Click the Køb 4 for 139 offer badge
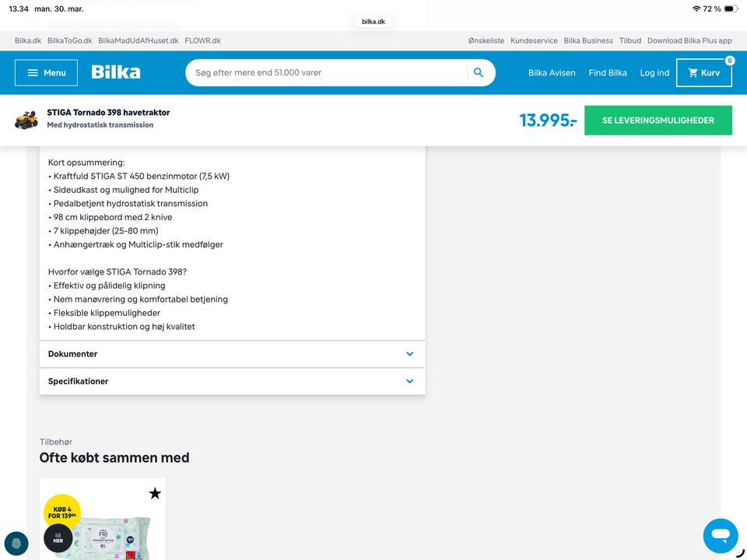The width and height of the screenshot is (747, 560). 62,513
